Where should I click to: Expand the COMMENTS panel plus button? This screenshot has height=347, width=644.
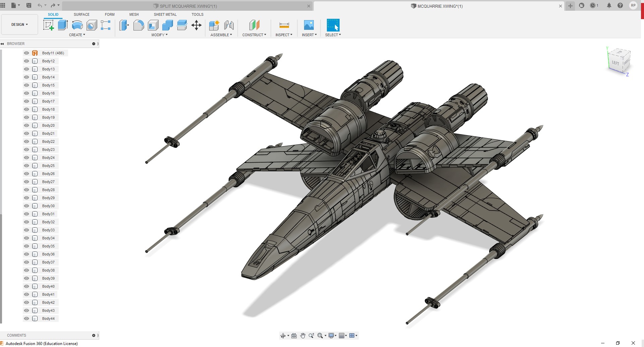[x=94, y=335]
